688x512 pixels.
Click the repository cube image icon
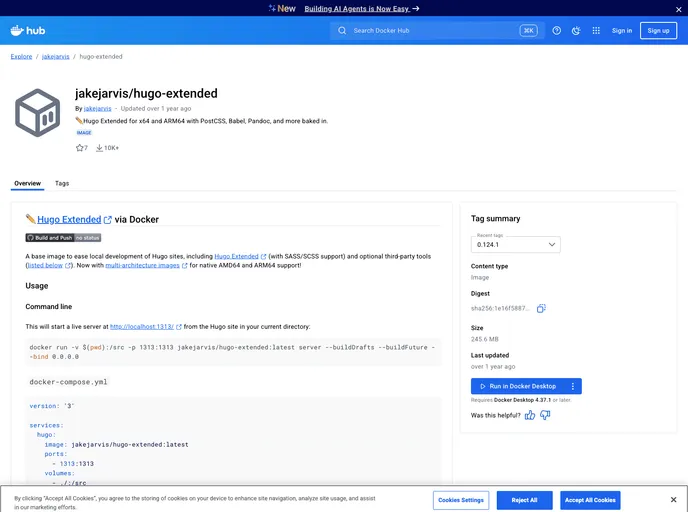coord(37,113)
